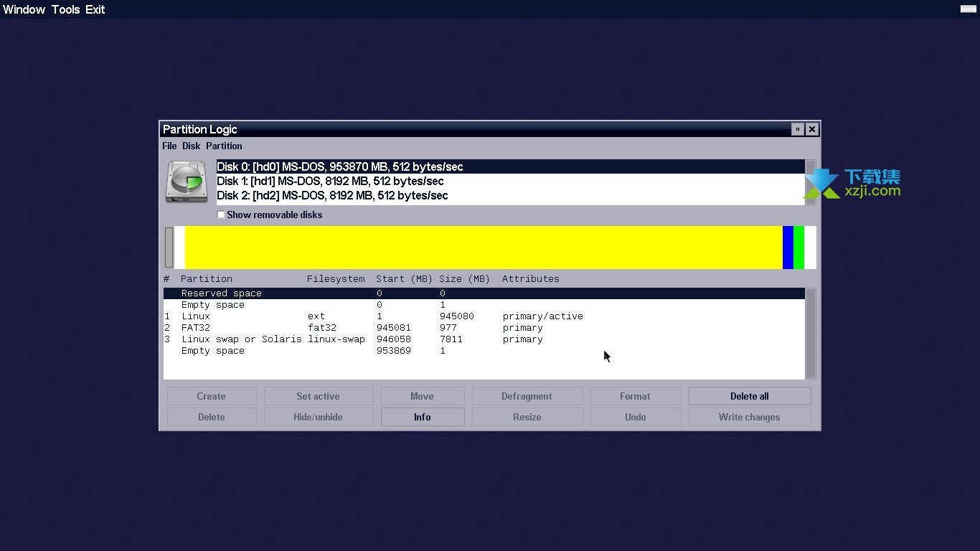The width and height of the screenshot is (980, 551).
Task: Click the Defragment button
Action: point(527,396)
